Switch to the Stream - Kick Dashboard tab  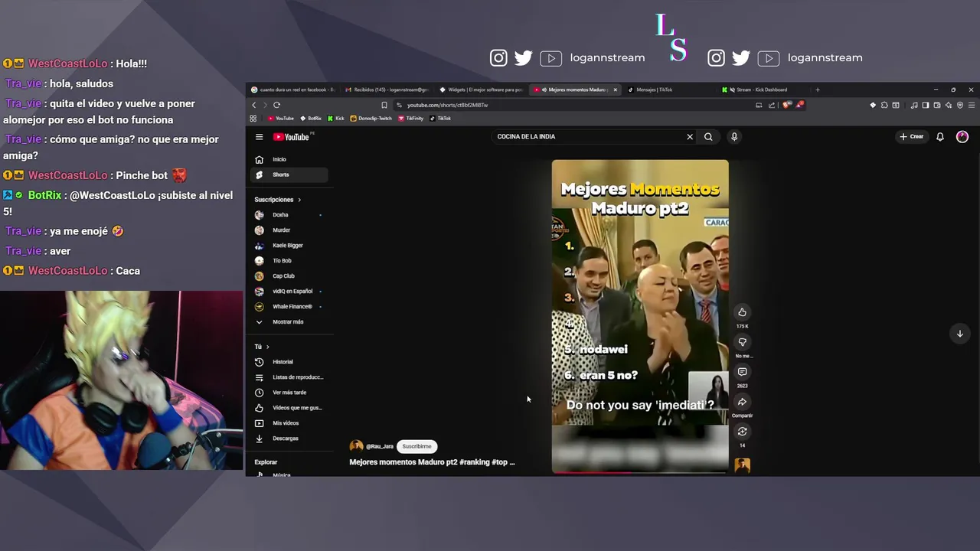[x=764, y=90]
